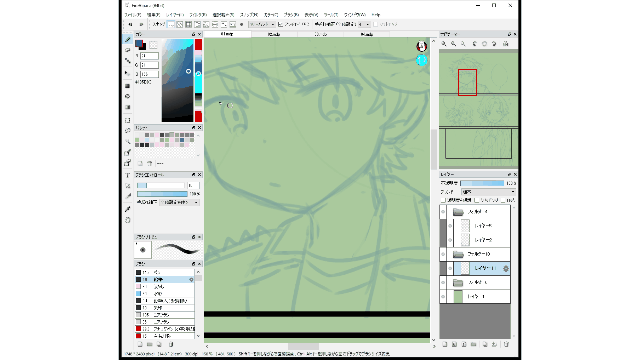
Task: Select the Move tool
Action: click(128, 73)
